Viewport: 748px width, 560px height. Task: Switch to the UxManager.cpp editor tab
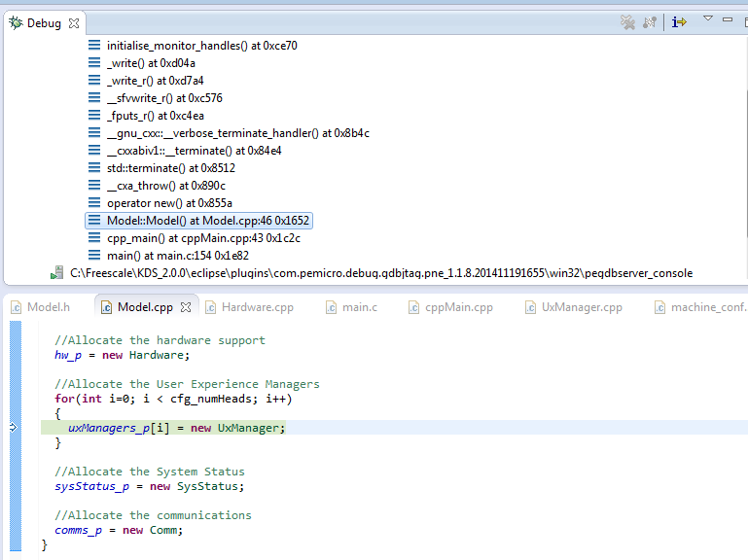click(573, 307)
